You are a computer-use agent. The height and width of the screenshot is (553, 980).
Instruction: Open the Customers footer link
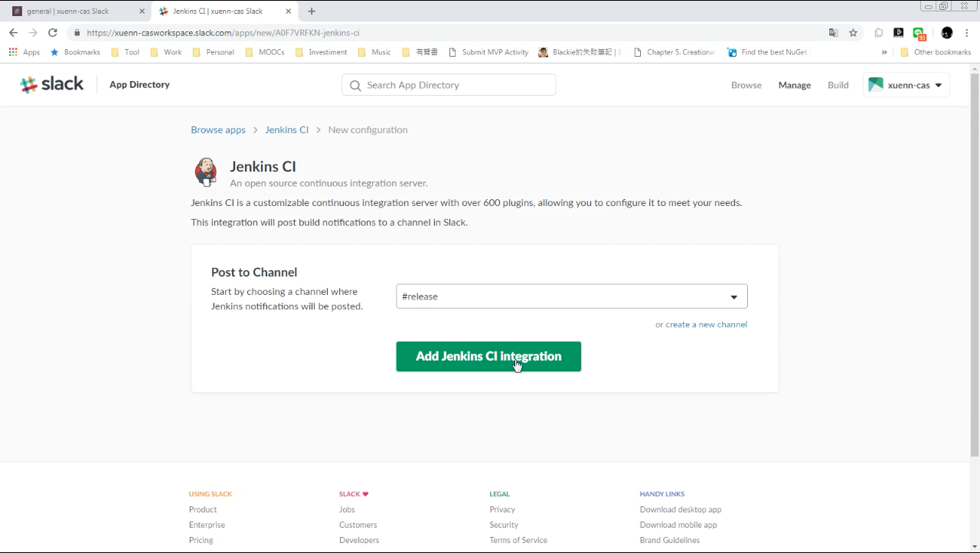click(358, 525)
